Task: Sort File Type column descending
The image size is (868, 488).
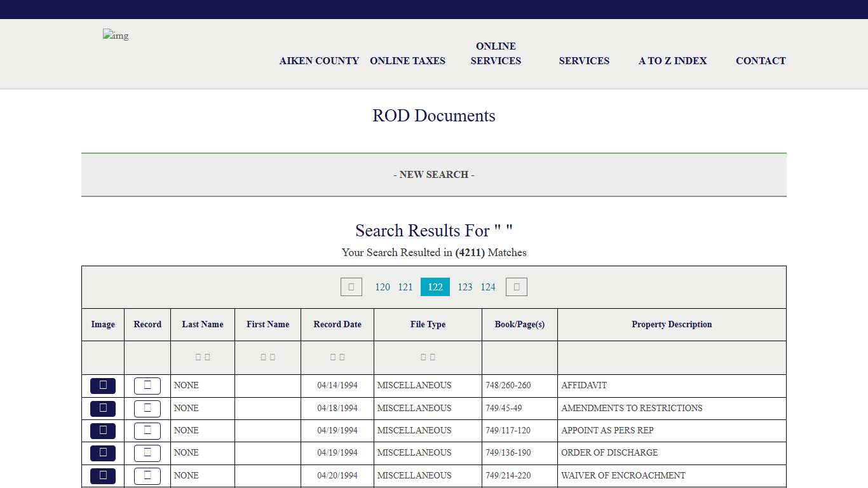Action: pyautogui.click(x=432, y=356)
